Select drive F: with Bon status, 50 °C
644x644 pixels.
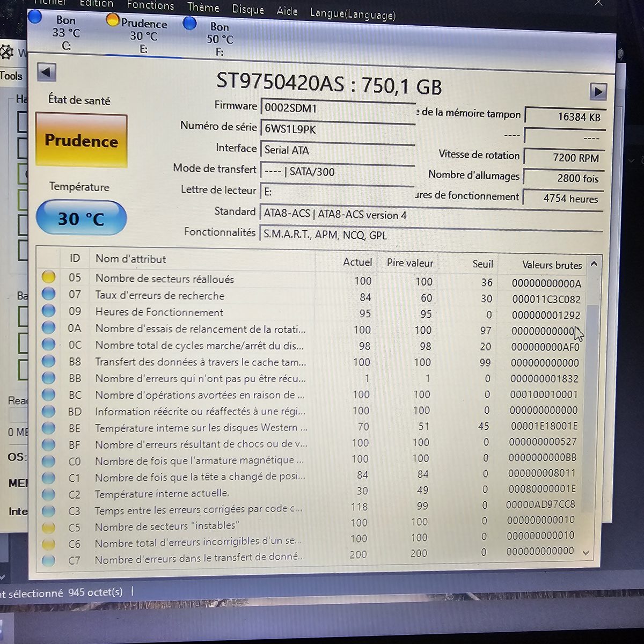tap(209, 38)
